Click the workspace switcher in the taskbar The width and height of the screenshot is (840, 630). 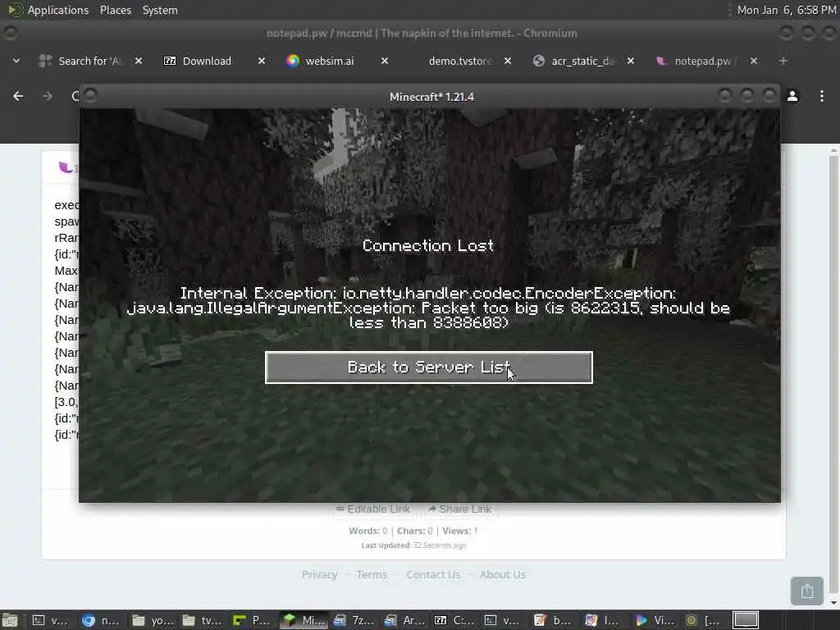tap(746, 620)
